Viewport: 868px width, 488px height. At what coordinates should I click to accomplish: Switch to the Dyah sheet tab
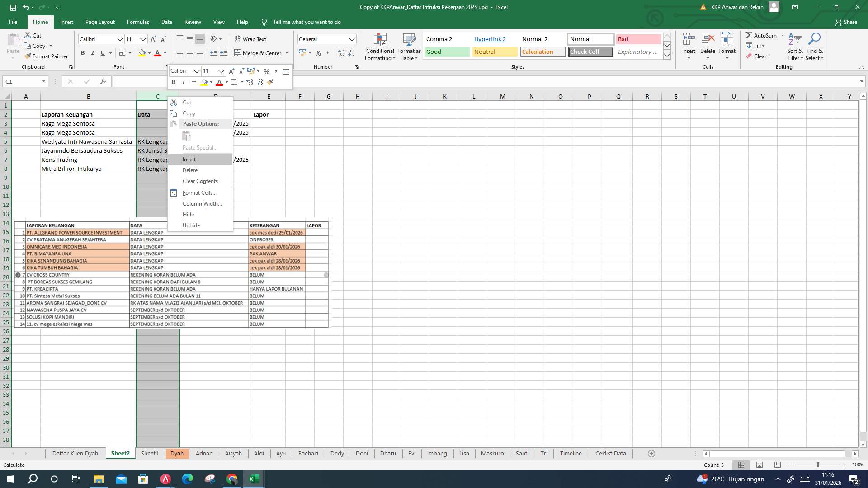click(177, 453)
